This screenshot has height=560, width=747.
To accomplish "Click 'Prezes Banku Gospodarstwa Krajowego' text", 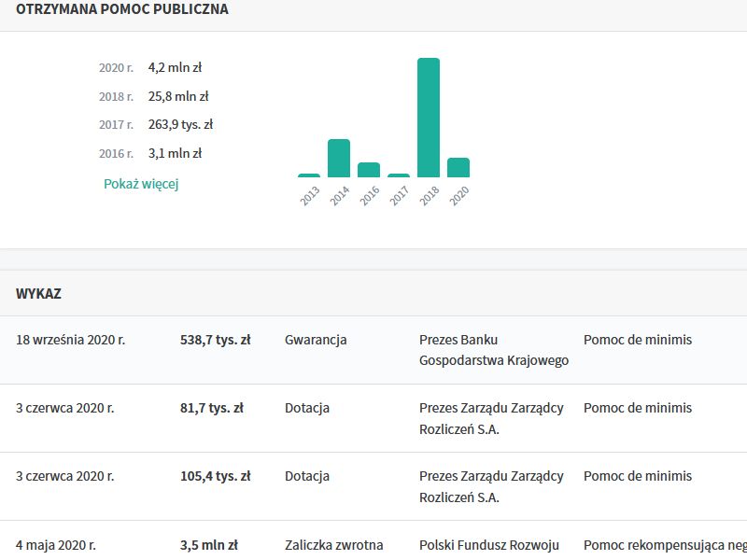I will click(493, 350).
